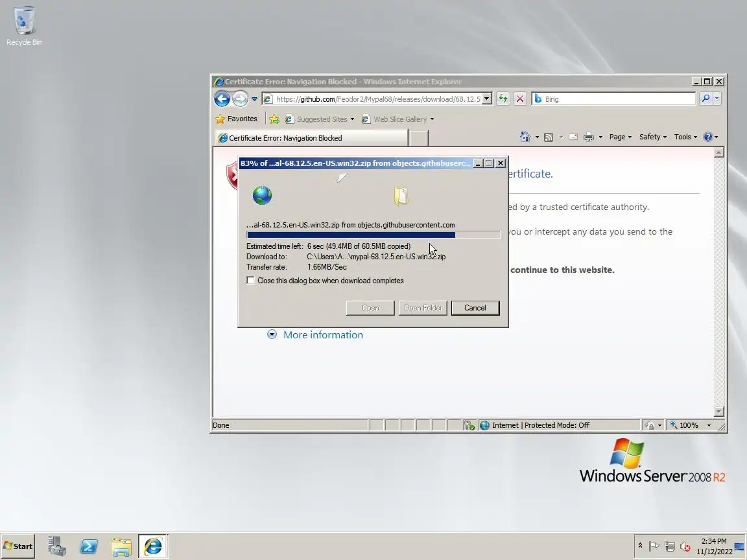Stop loading with the red X icon
747x560 pixels.
click(x=520, y=99)
